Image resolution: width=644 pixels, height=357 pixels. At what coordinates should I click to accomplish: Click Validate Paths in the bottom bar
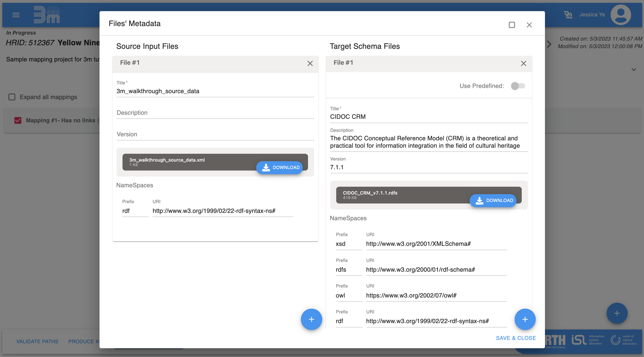[37, 341]
